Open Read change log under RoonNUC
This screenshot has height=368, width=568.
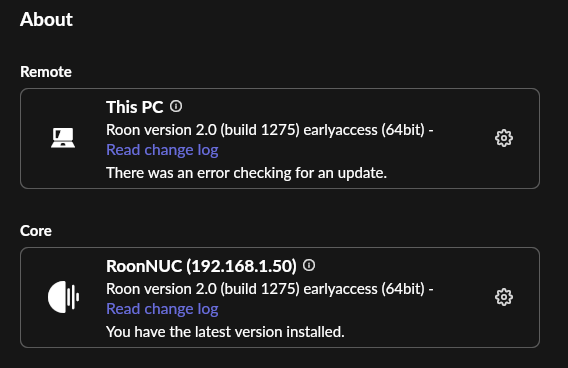(162, 309)
